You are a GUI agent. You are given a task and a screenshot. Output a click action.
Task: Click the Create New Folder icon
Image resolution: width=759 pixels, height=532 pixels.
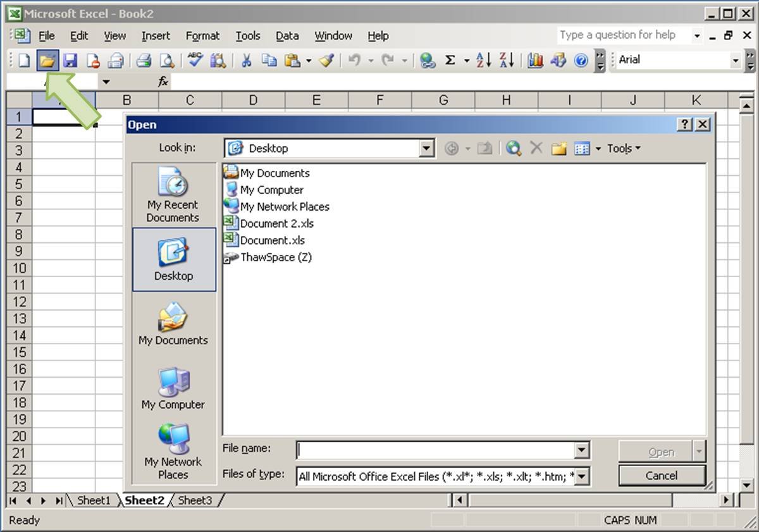558,149
